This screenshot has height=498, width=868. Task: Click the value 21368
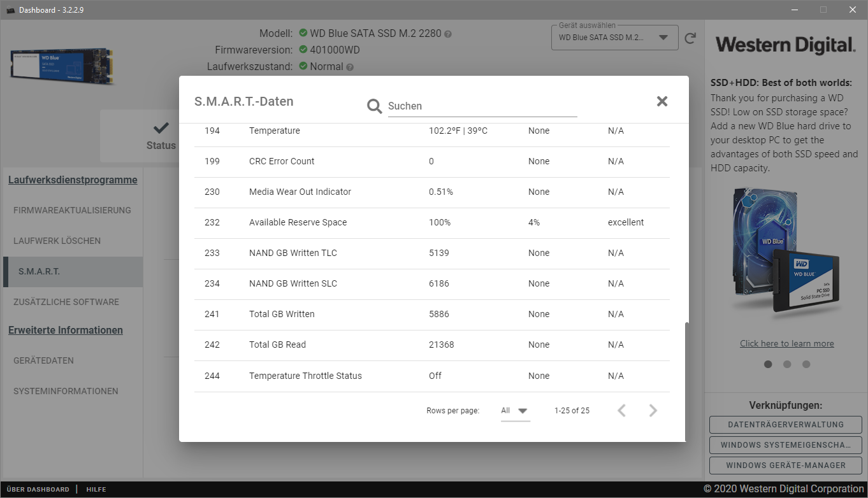[x=442, y=345]
